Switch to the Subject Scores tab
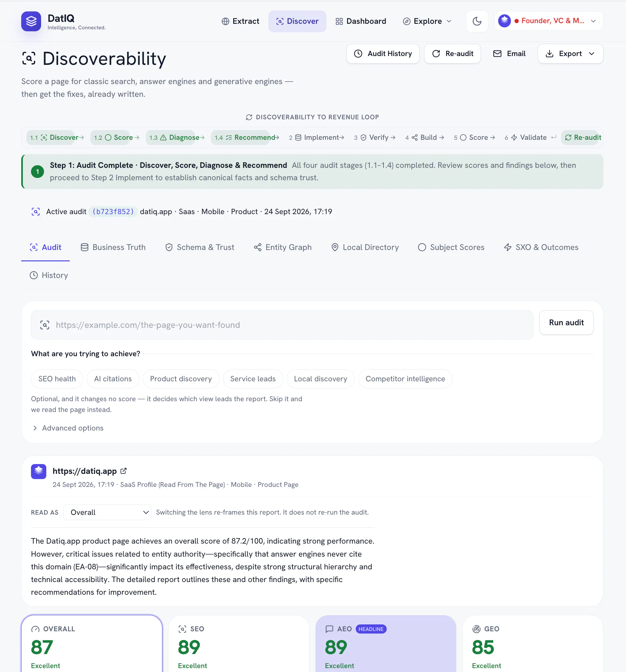626x672 pixels. click(451, 247)
